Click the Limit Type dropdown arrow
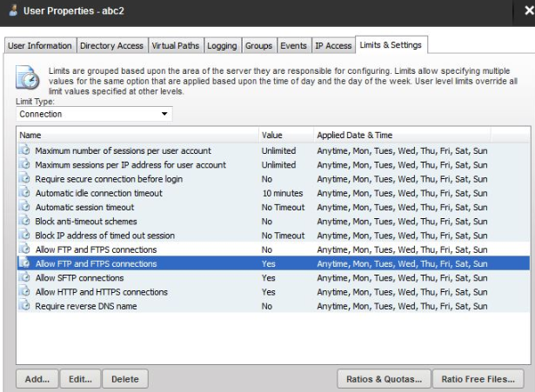The image size is (535, 392). pyautogui.click(x=164, y=114)
